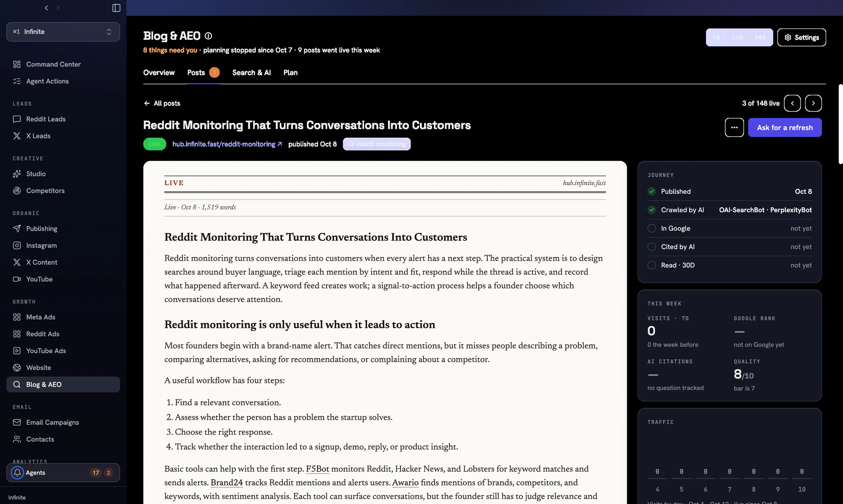Open X Content section
This screenshot has height=504, width=843.
pyautogui.click(x=63, y=262)
